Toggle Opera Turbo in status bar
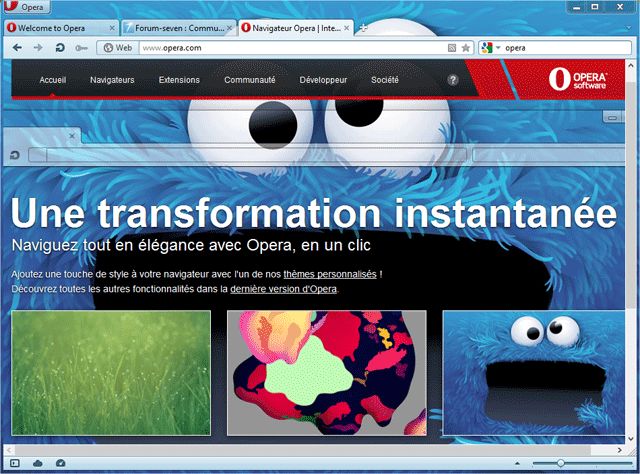Screen dimensions: 640x474 click(x=60, y=463)
